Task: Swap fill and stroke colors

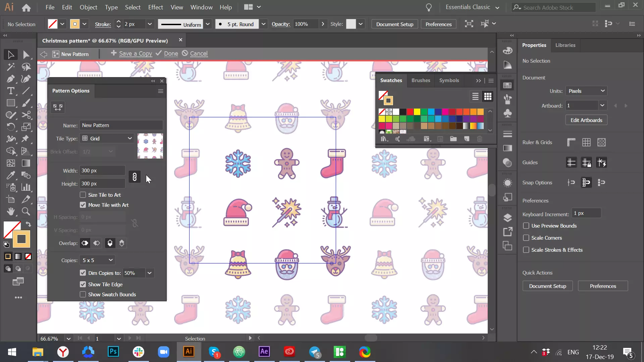Action: tap(29, 224)
